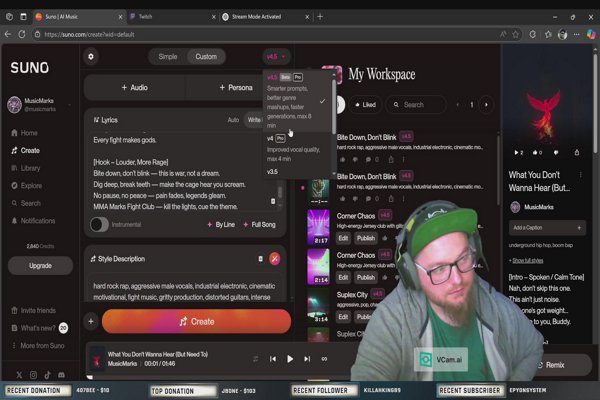Screen dimensions: 600x400
Task: Generate Full Song lyrics
Action: point(259,225)
